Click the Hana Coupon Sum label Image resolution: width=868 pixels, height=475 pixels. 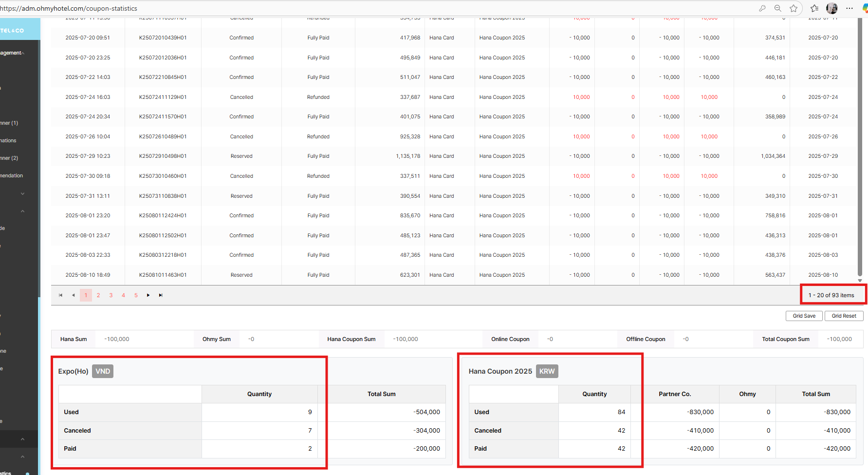(x=351, y=339)
